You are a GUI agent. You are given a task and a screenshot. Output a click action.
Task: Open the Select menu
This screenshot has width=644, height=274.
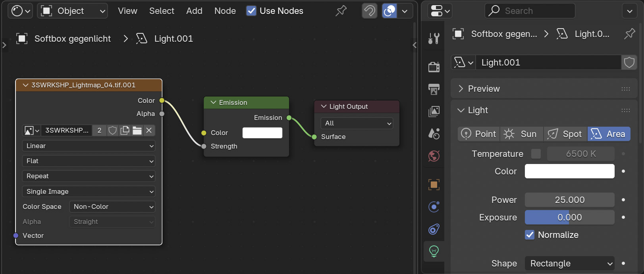pyautogui.click(x=162, y=11)
